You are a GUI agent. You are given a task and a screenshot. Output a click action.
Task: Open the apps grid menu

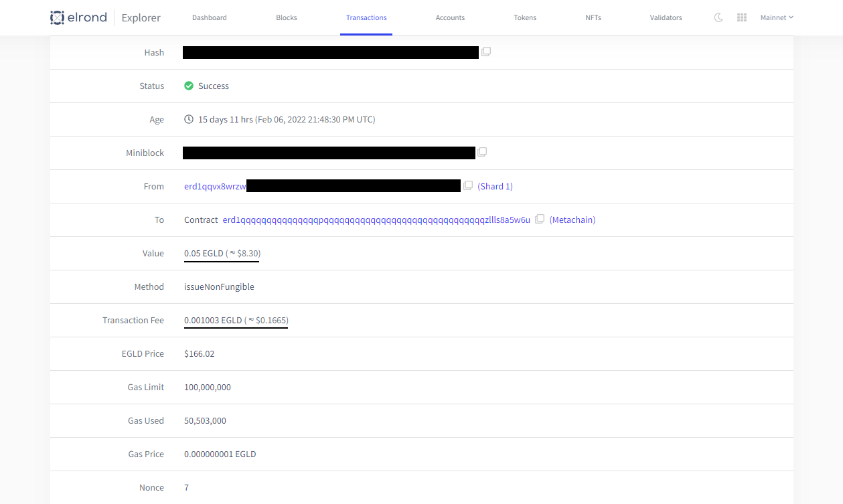click(x=742, y=17)
